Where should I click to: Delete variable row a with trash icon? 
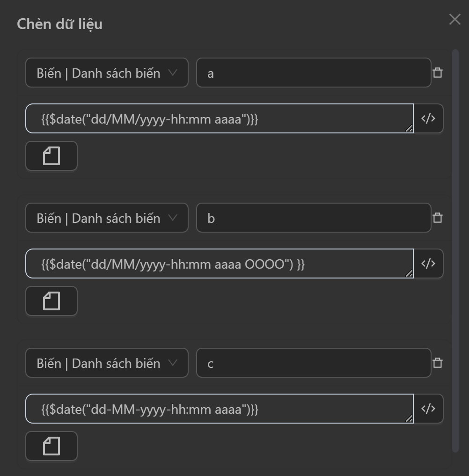438,73
